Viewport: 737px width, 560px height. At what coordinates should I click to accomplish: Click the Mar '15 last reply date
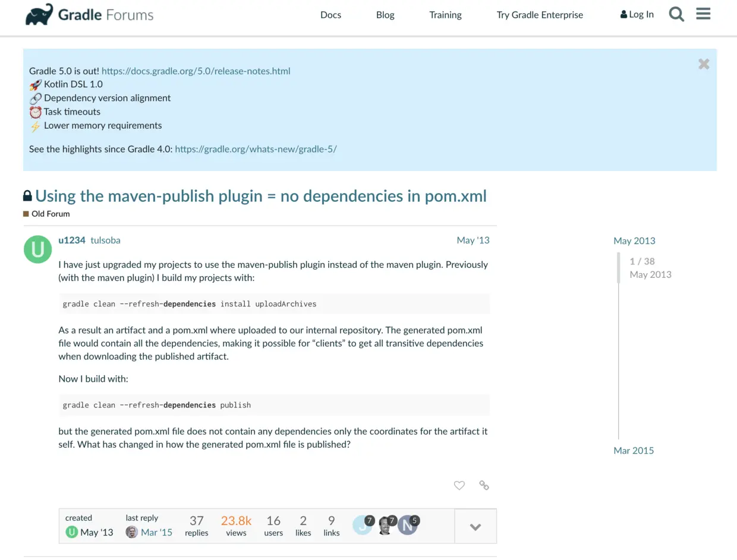click(156, 532)
